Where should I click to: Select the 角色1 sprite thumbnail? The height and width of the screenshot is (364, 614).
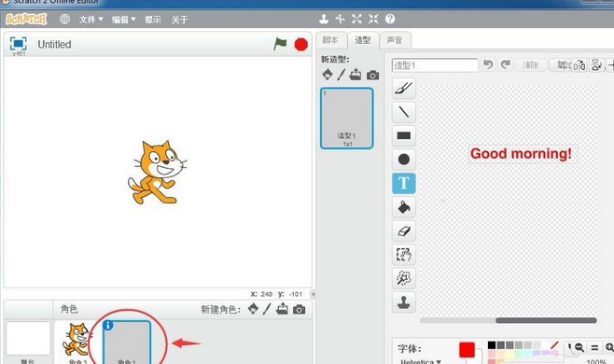[127, 343]
